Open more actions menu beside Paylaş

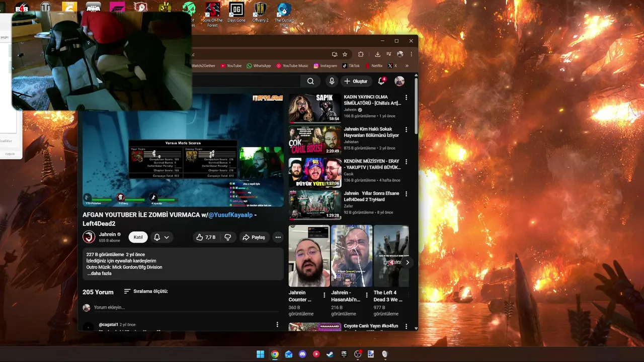(278, 237)
